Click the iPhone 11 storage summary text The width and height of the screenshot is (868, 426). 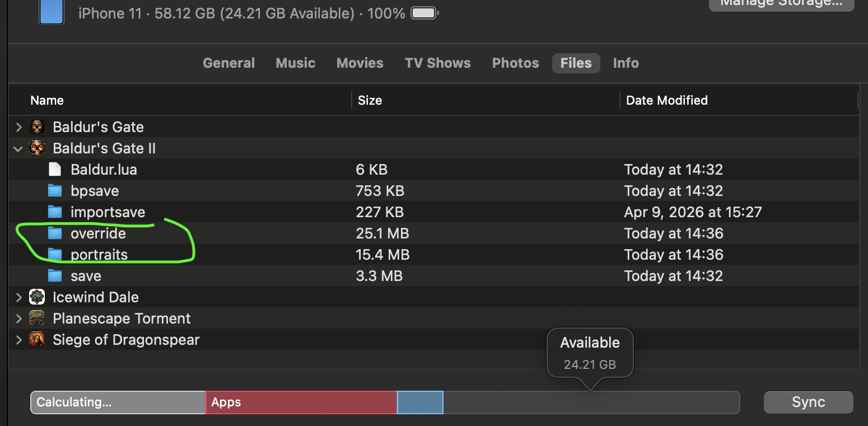coord(242,13)
